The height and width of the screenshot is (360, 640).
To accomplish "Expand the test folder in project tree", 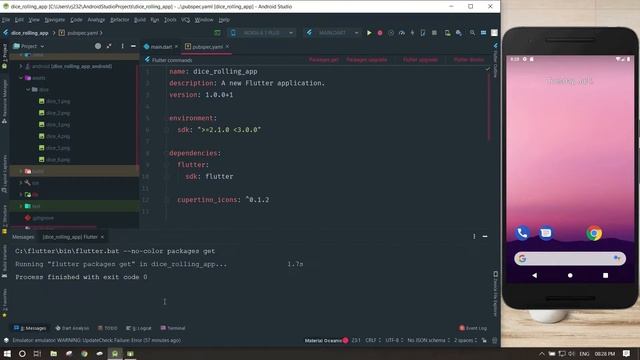I will coord(21,206).
